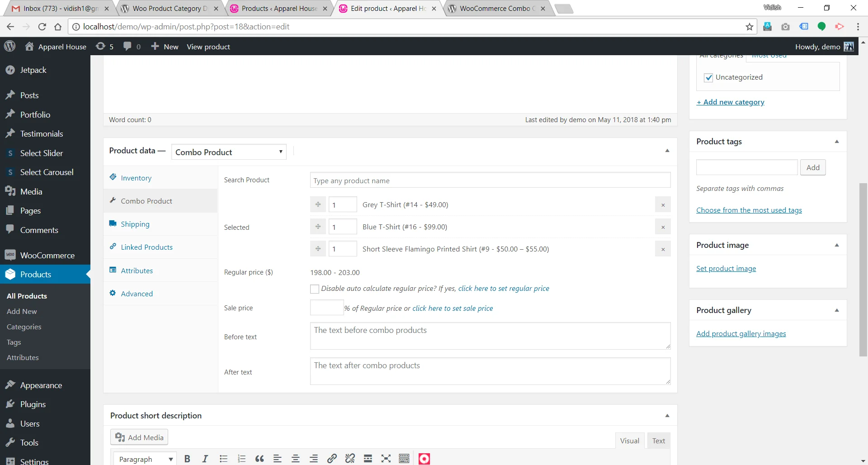Remove Grey T-Shirt from the combo
868x465 pixels.
[663, 205]
